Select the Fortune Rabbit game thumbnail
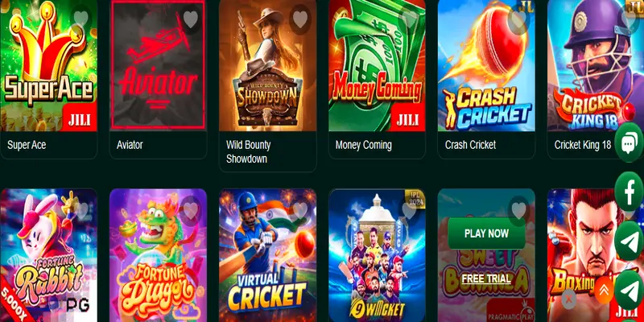Screen dimensions: 644x322 point(48,255)
